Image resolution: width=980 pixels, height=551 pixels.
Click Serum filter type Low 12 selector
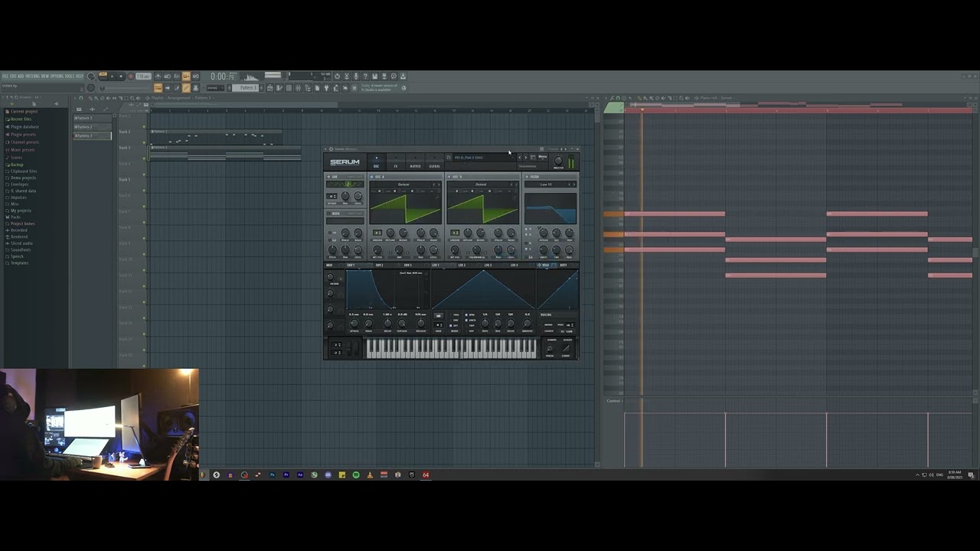pos(547,184)
